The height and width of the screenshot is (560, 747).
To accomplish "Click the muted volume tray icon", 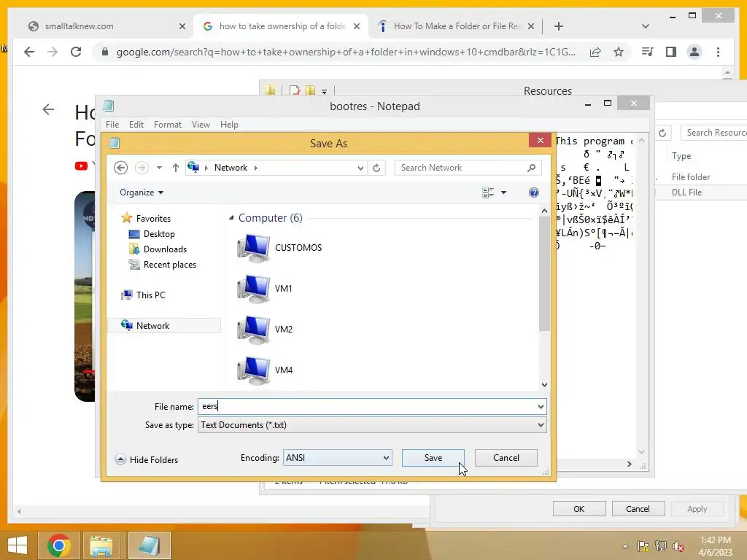I will (x=678, y=547).
